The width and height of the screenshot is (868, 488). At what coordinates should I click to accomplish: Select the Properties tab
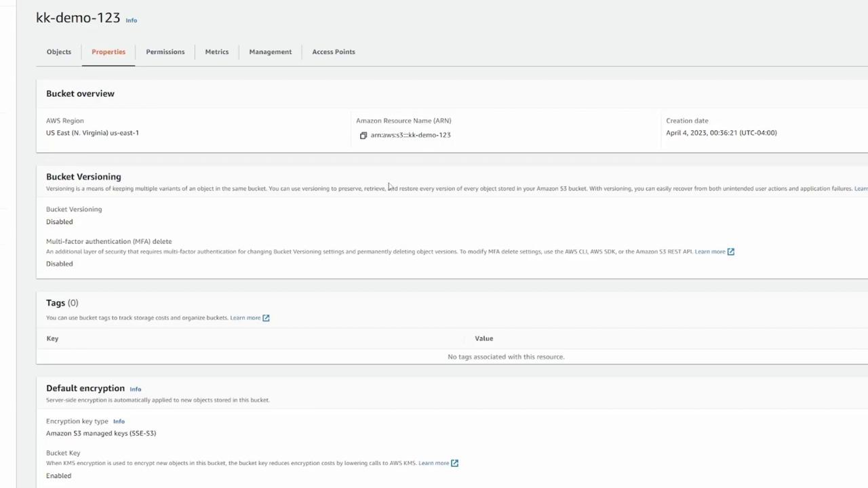point(108,52)
